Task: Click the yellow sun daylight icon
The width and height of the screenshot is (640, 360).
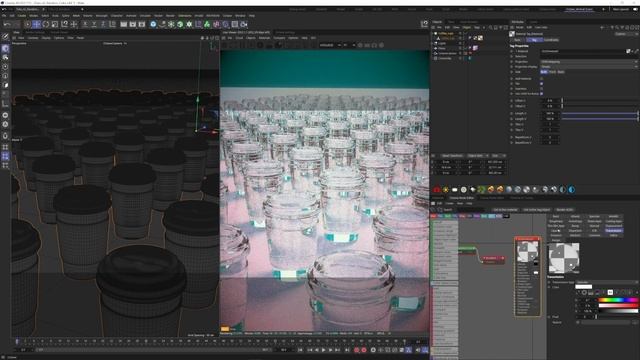Action: click(x=446, y=189)
